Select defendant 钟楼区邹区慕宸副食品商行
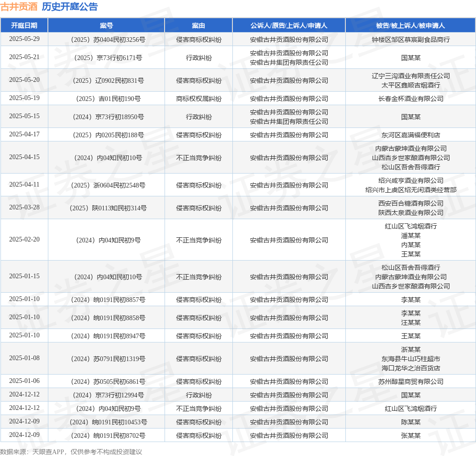 411,40
